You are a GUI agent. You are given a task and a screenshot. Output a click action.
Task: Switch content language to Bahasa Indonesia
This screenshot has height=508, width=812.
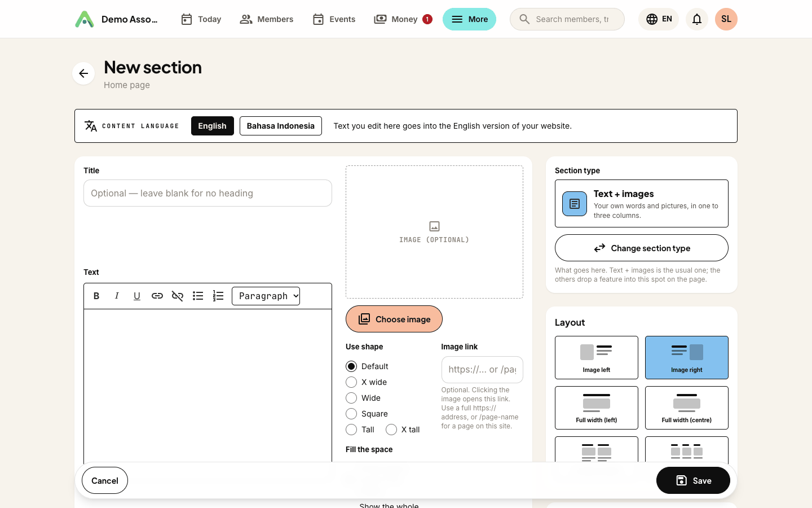coord(281,126)
